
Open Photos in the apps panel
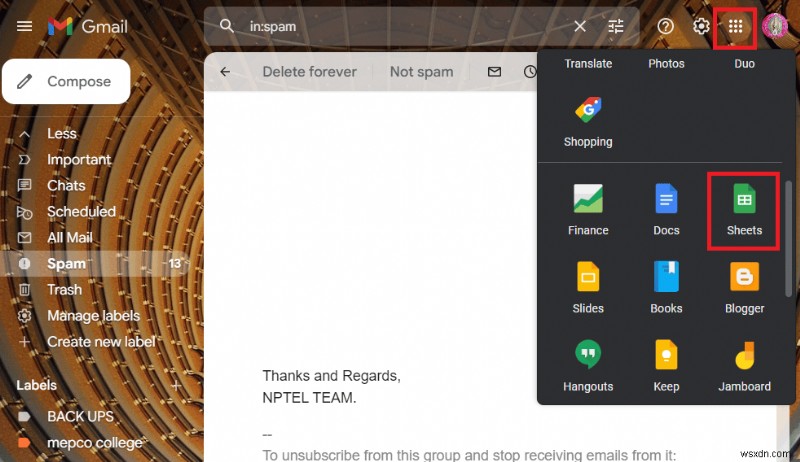666,63
